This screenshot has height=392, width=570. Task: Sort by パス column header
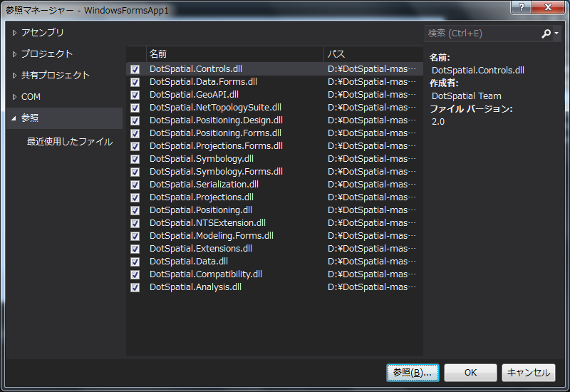373,54
